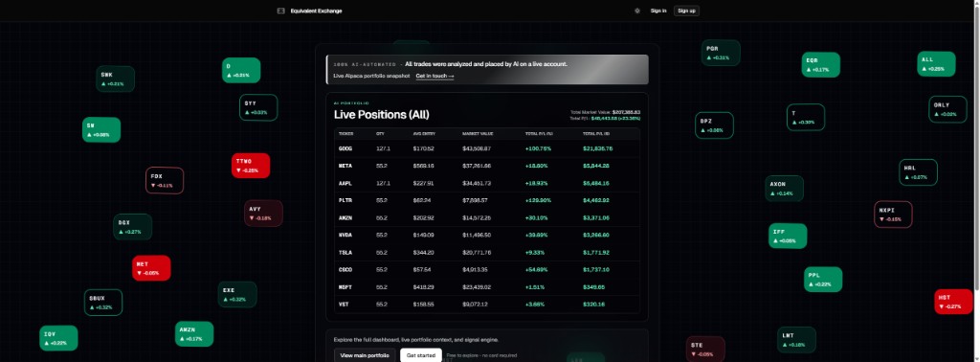Select the red HST ticker chip

click(x=953, y=302)
